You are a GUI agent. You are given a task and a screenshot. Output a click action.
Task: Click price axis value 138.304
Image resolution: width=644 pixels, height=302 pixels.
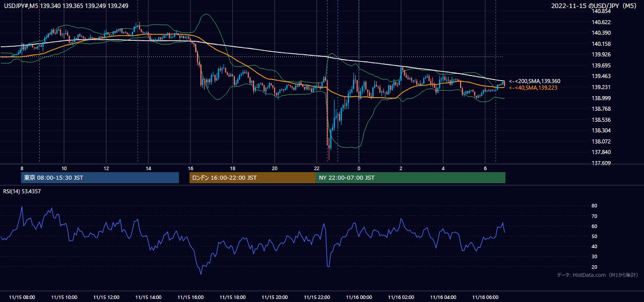tap(600, 130)
